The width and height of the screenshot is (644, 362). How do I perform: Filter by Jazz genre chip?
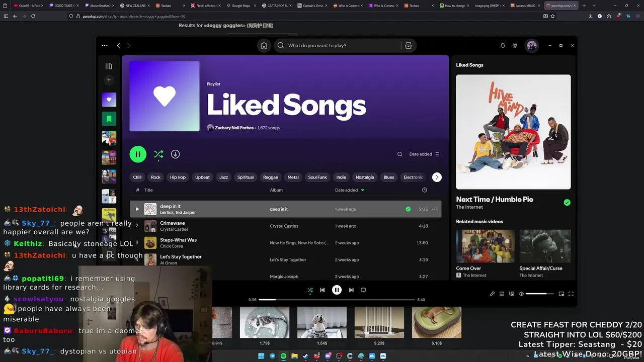click(223, 177)
